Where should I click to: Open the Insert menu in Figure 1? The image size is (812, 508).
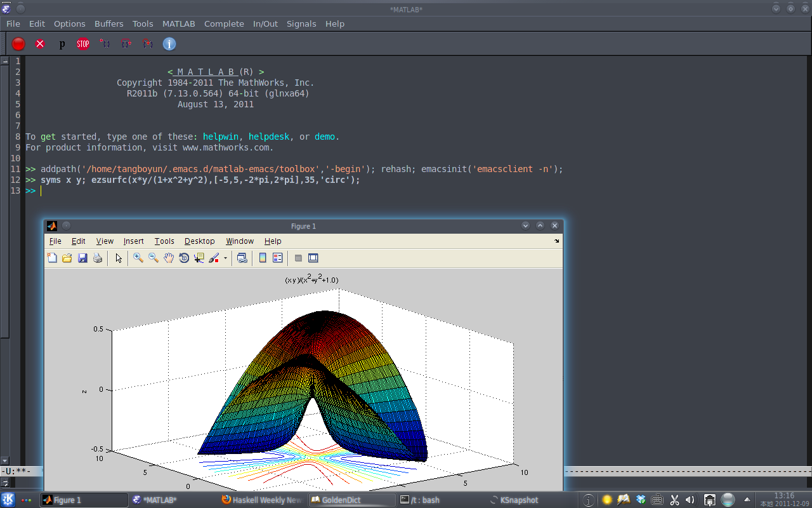tap(134, 241)
